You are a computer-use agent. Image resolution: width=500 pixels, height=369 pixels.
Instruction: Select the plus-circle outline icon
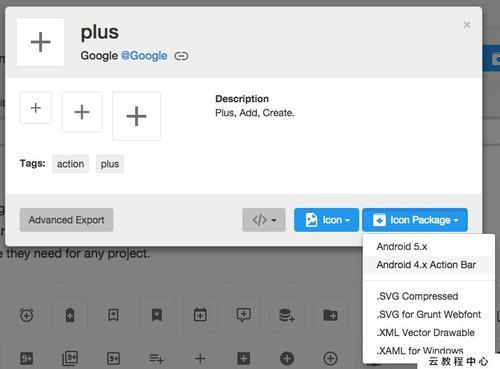coord(330,358)
